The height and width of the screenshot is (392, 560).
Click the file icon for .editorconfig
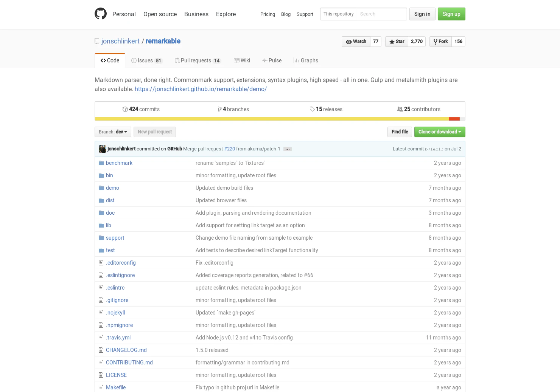pos(101,263)
